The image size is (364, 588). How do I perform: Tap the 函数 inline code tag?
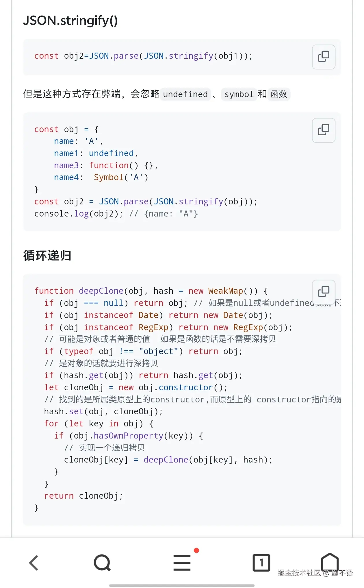click(279, 94)
